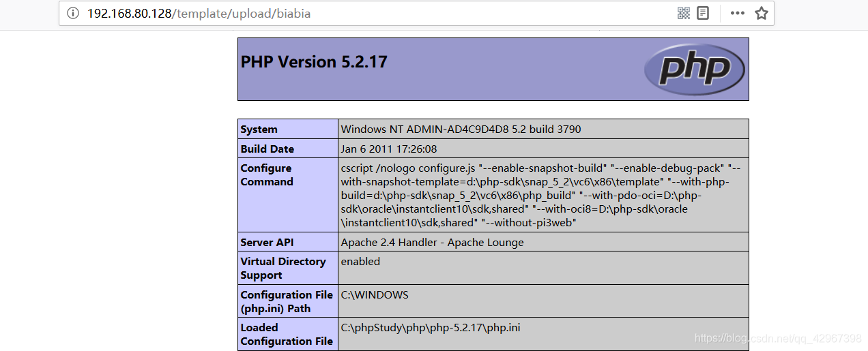868x351 pixels.
Task: Click Virtual Directory Support label
Action: coord(283,269)
